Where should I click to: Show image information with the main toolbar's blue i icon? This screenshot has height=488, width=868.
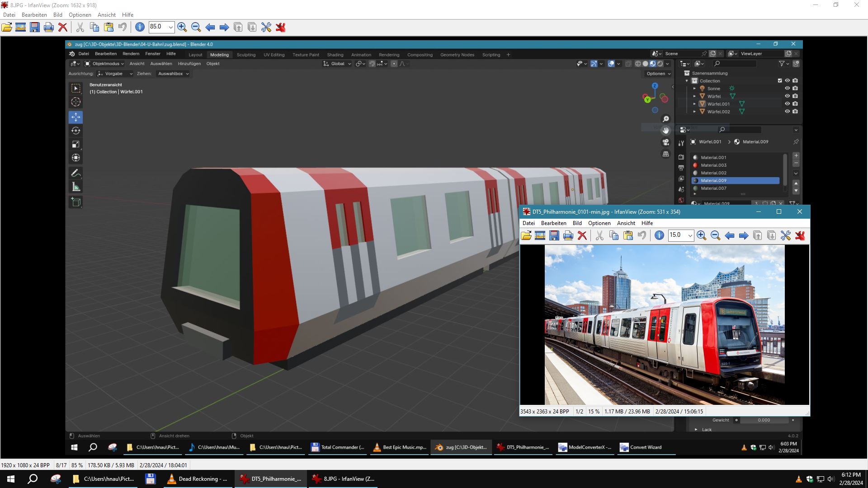coord(140,27)
